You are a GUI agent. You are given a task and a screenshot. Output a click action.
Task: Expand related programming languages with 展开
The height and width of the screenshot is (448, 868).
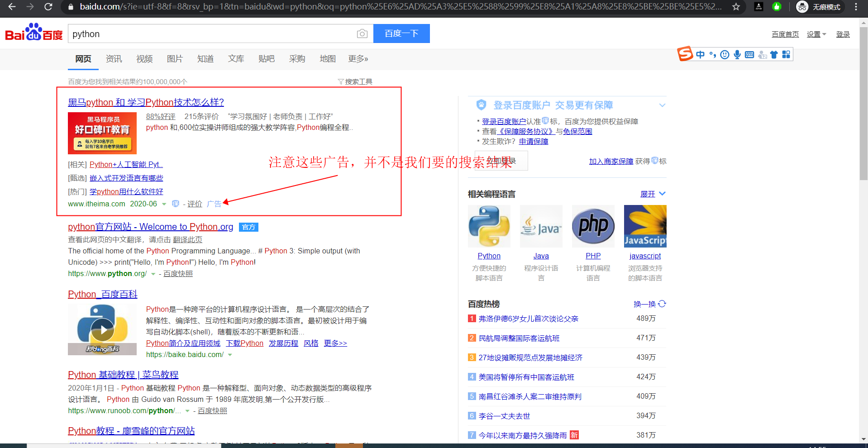[653, 194]
